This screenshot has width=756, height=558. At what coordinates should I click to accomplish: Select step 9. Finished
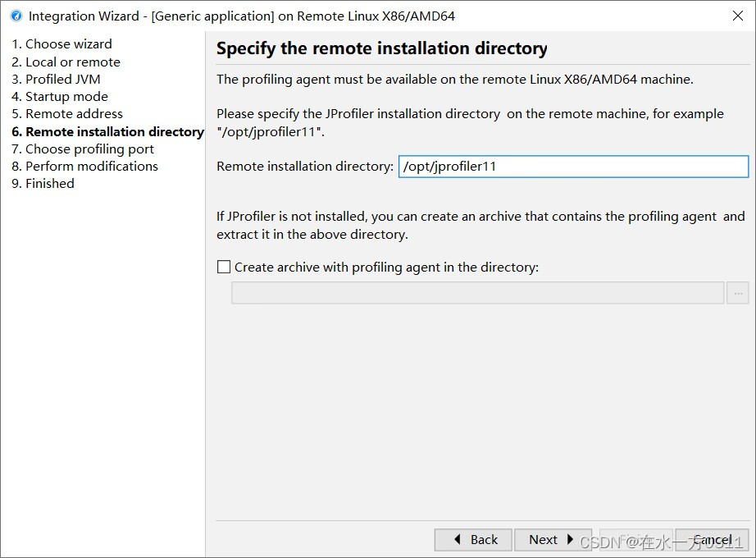pyautogui.click(x=43, y=184)
